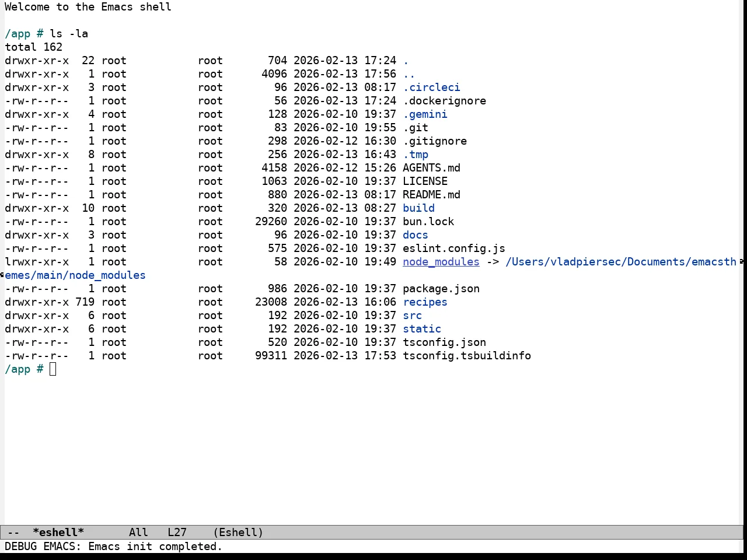Click the *eshell* buffer name in mode line
The image size is (747, 560).
coord(58,533)
